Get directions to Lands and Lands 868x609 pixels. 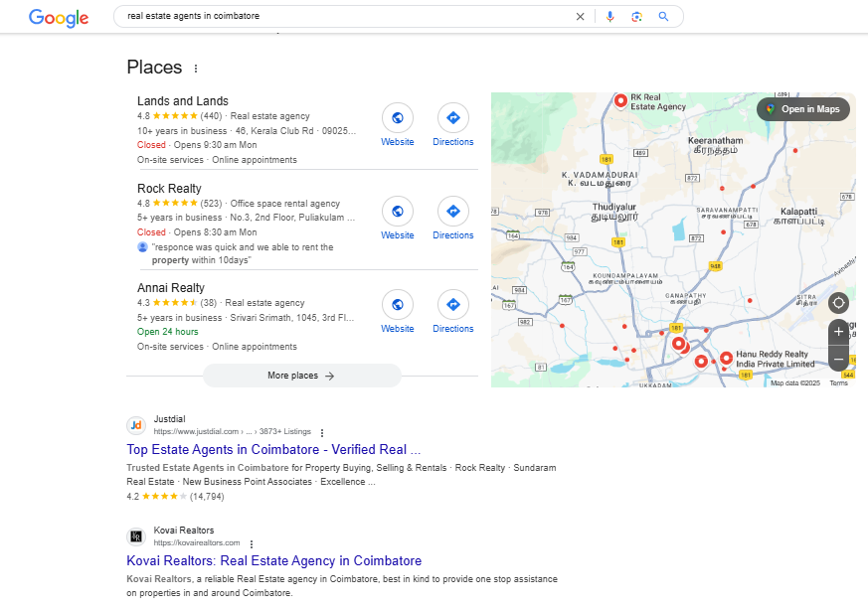coord(453,118)
